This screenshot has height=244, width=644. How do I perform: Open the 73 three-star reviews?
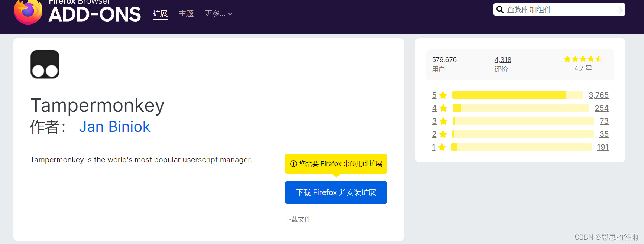pos(604,121)
